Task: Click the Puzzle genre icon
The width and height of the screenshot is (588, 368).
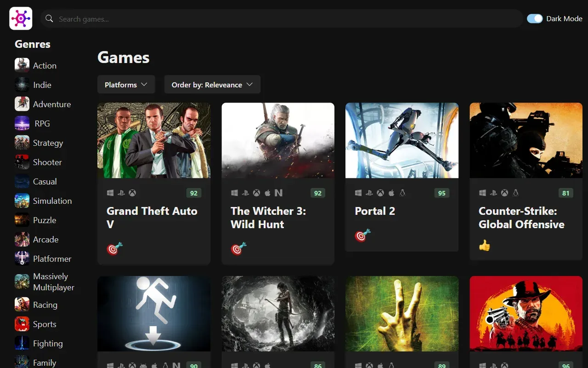Action: (x=22, y=220)
